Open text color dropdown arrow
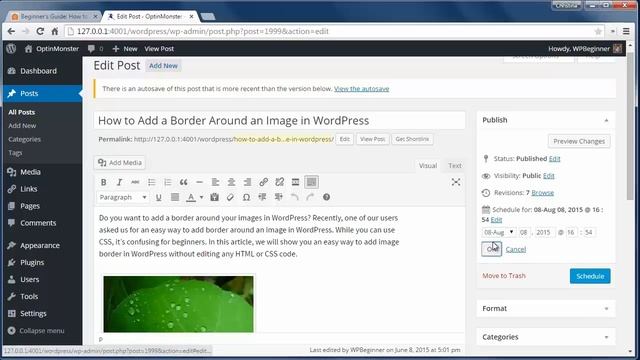 (x=201, y=198)
